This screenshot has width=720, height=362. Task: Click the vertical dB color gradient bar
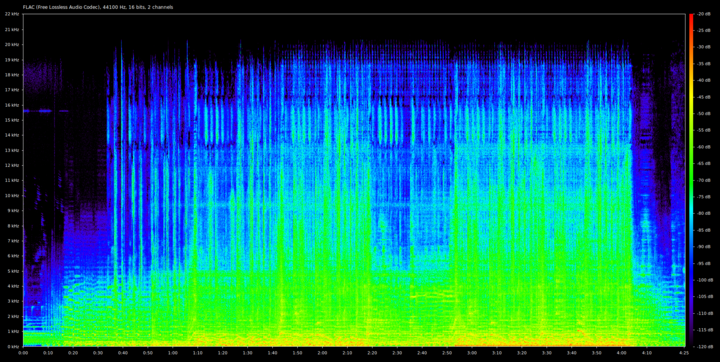click(692, 180)
